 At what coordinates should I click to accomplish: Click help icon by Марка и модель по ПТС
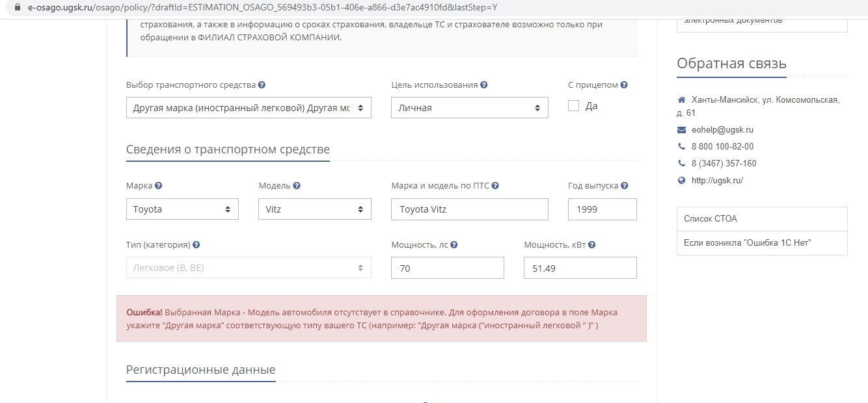495,185
